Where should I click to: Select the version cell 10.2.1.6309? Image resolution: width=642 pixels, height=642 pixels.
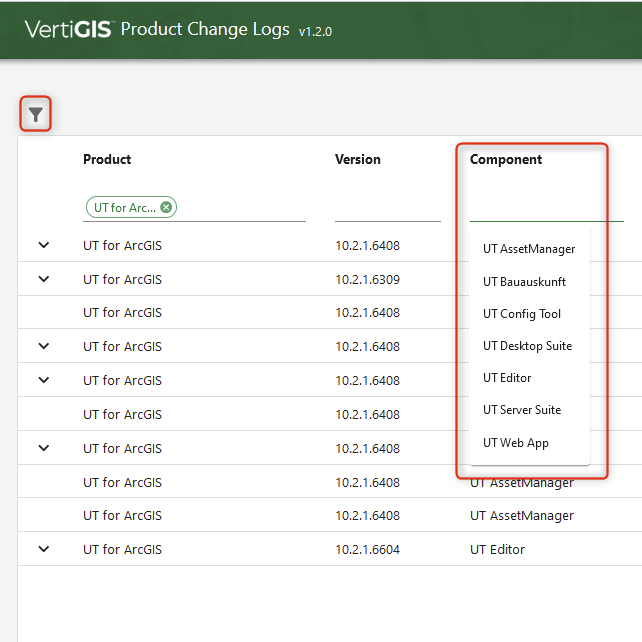(368, 279)
